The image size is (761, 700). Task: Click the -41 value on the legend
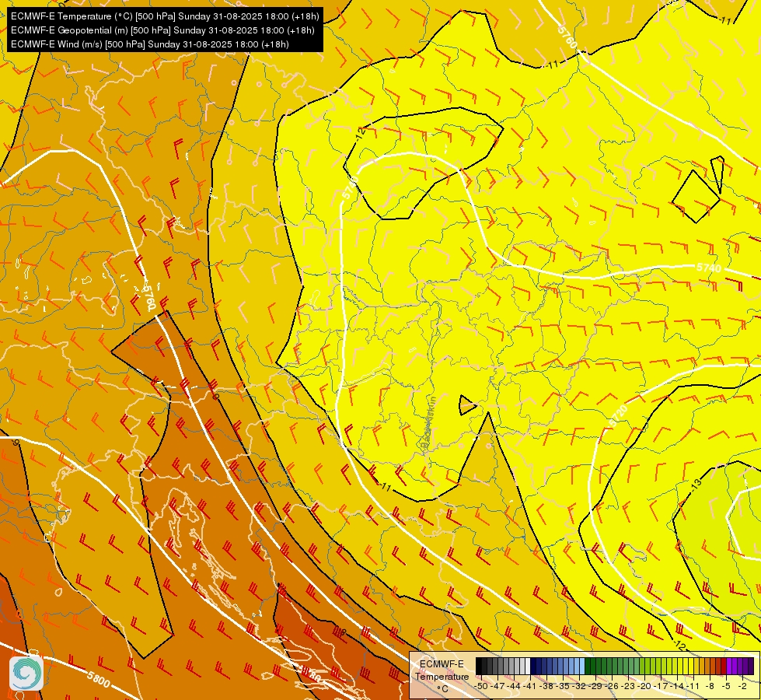[530, 686]
